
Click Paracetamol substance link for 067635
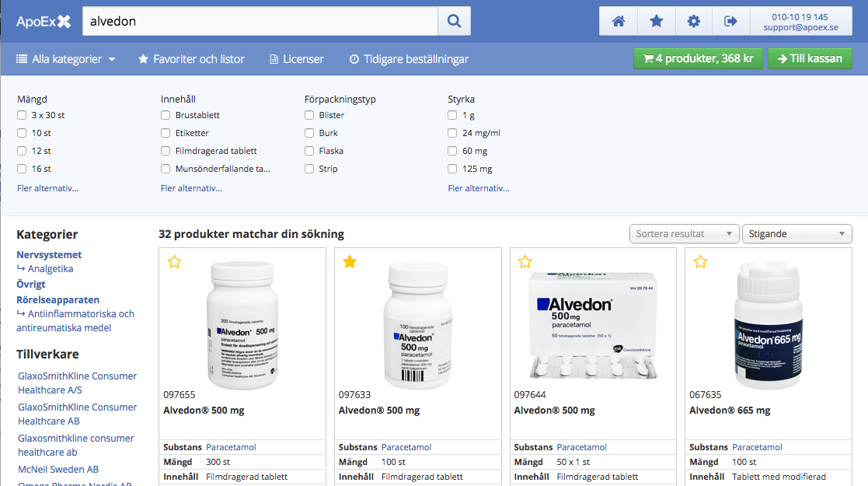point(758,447)
